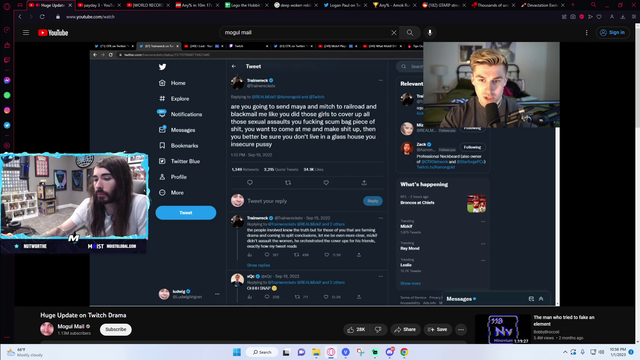Image resolution: width=640 pixels, height=360 pixels.
Task: Dislike the video
Action: coord(378,329)
